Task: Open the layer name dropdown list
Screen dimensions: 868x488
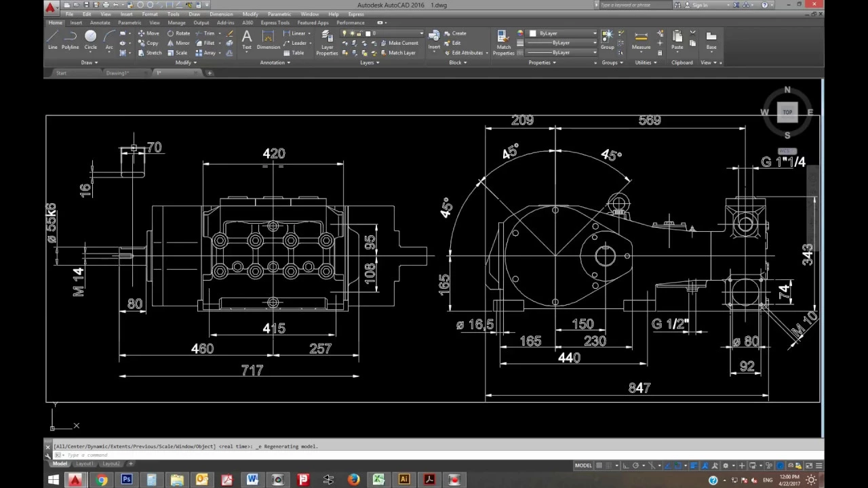Action: point(382,33)
